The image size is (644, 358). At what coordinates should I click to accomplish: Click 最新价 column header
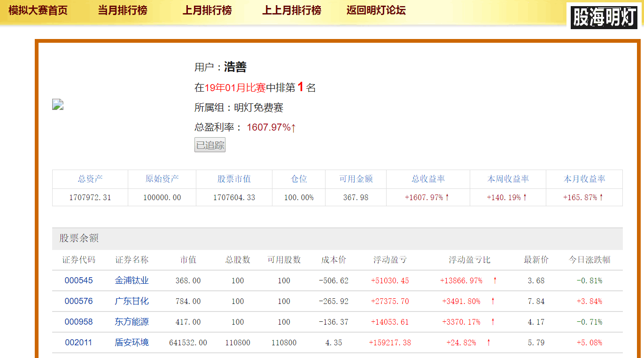point(536,260)
